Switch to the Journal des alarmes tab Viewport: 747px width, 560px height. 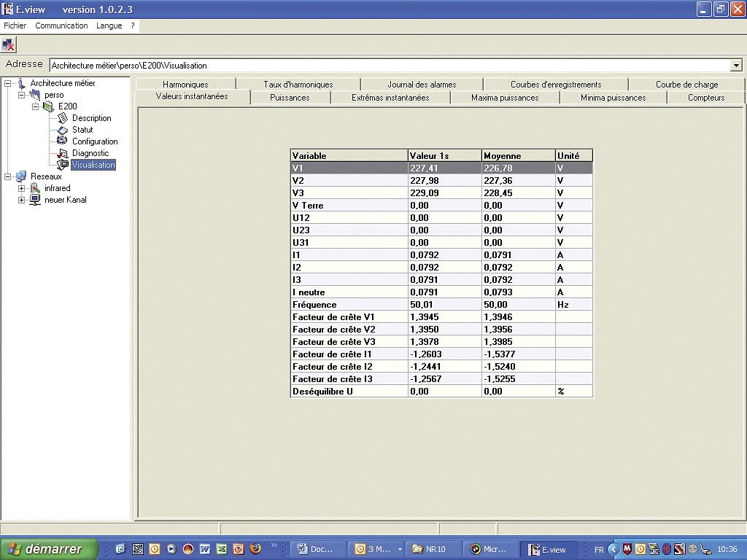tap(422, 83)
